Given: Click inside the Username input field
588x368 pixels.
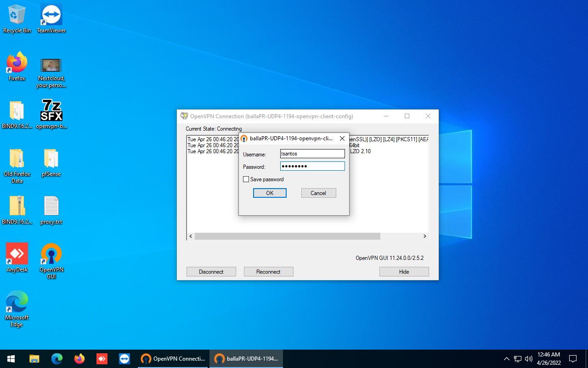Looking at the screenshot, I should [x=312, y=153].
